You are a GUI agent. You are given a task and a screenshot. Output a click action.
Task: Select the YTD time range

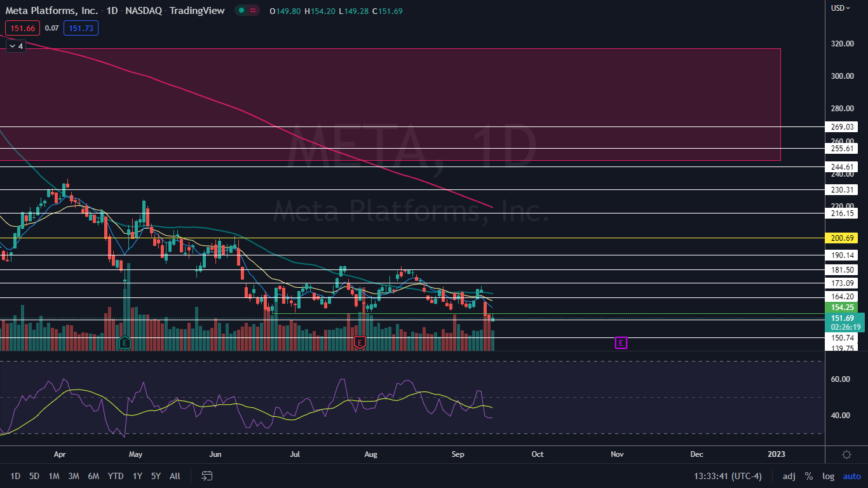116,476
